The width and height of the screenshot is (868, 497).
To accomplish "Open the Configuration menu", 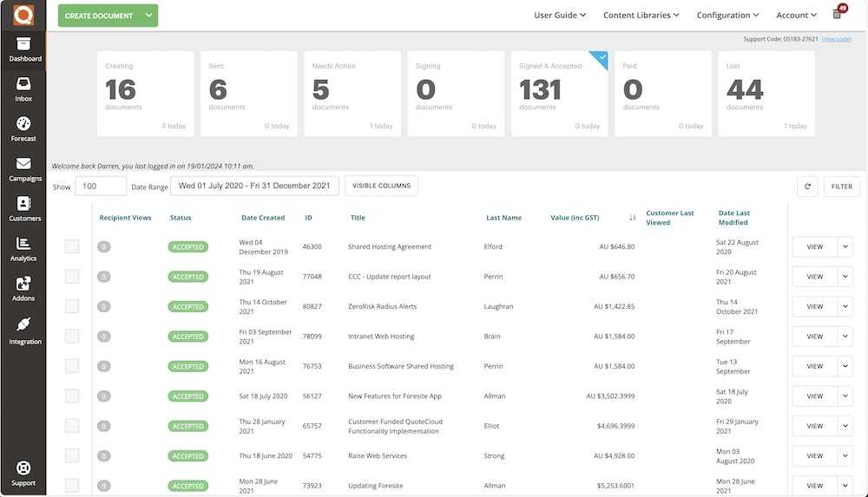I will pyautogui.click(x=727, y=16).
